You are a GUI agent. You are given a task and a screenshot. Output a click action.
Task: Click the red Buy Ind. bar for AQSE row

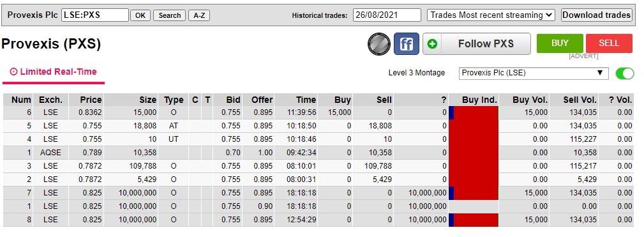pos(474,153)
